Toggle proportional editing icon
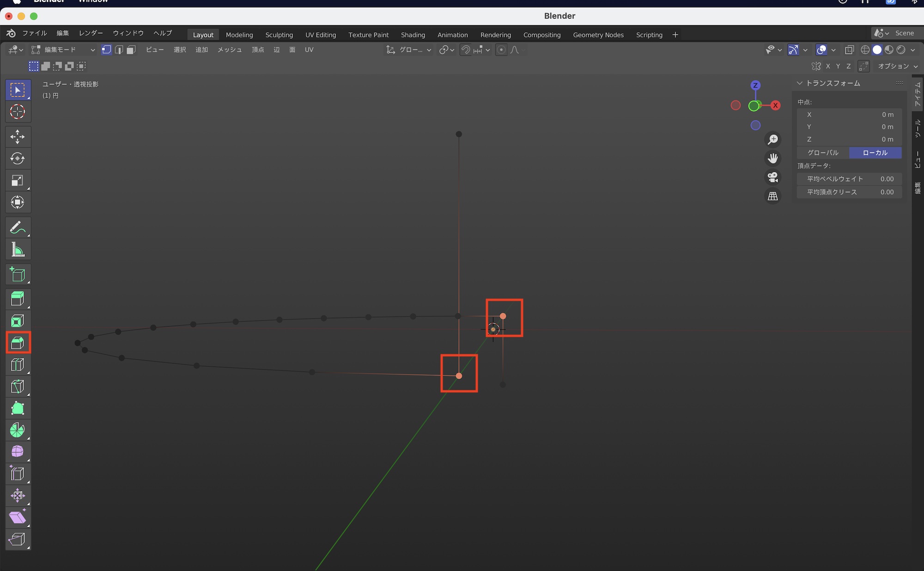Screen dimensions: 924x571 tap(501, 50)
